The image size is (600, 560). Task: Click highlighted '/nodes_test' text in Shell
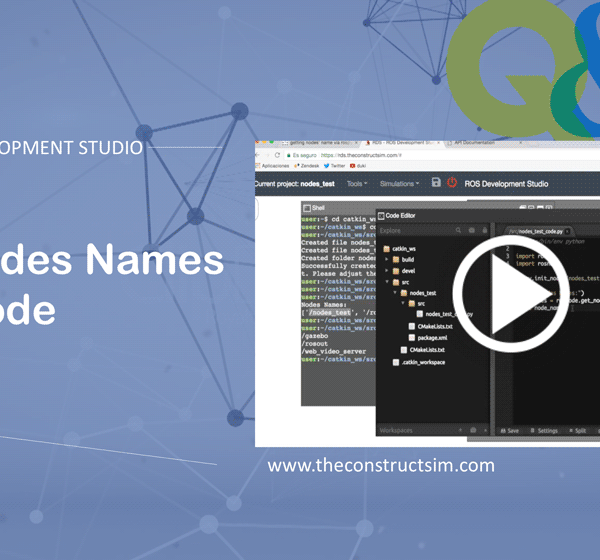(x=329, y=312)
